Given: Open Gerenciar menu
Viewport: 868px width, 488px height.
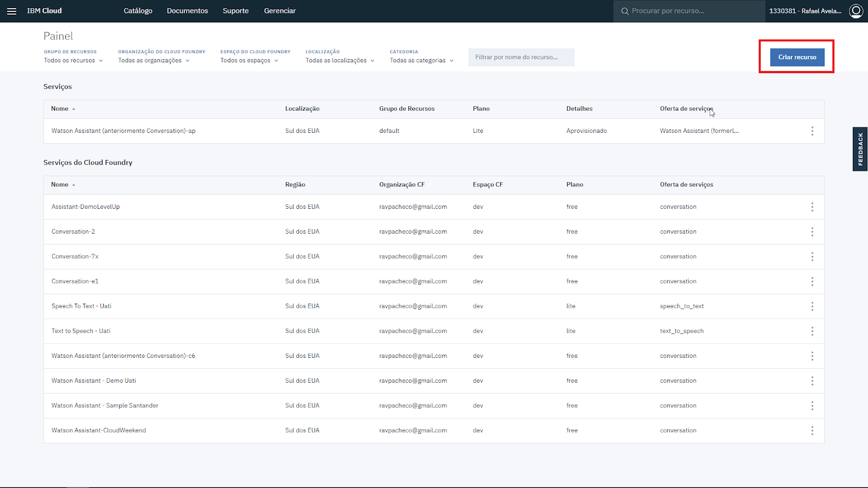Looking at the screenshot, I should [x=280, y=11].
